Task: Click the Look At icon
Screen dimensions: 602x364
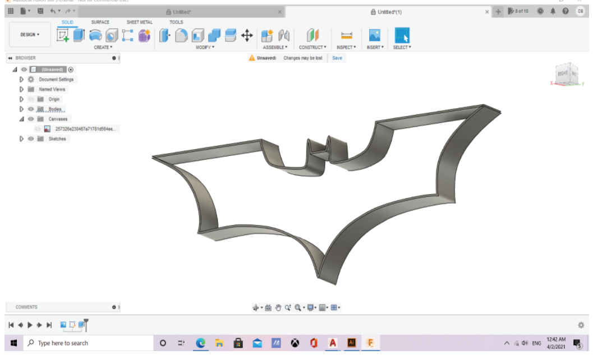Action: pos(268,307)
